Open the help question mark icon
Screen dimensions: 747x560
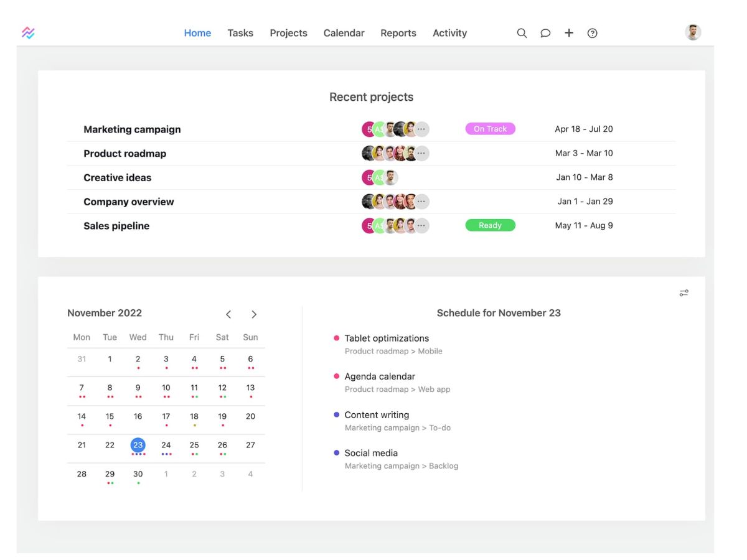(593, 33)
